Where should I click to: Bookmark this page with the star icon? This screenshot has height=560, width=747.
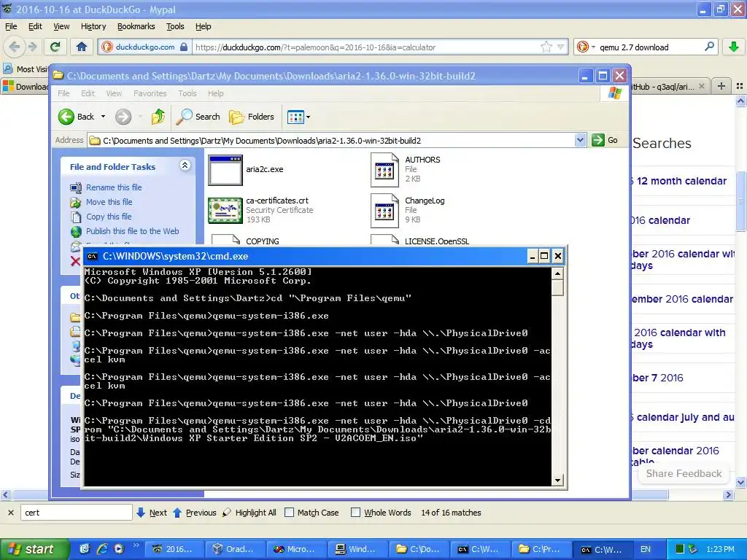point(546,47)
